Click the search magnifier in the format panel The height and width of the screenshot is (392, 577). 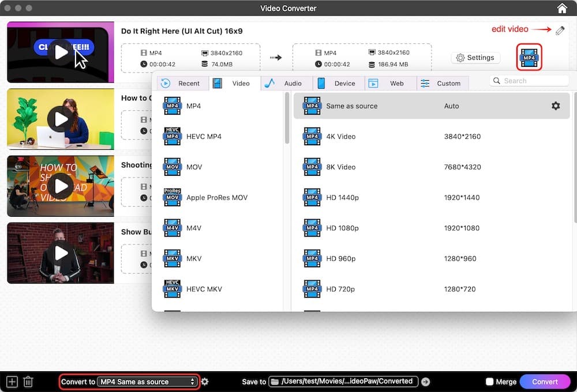(x=497, y=80)
